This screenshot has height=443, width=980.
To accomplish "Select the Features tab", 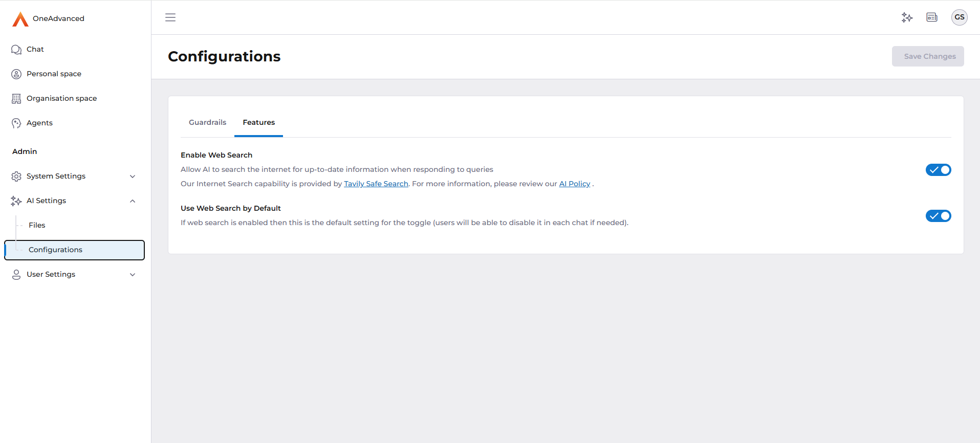I will [x=258, y=122].
